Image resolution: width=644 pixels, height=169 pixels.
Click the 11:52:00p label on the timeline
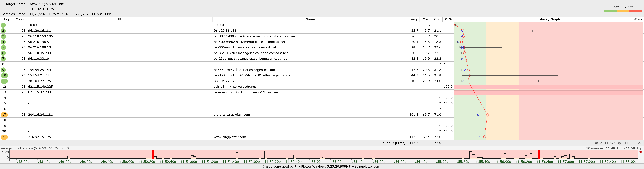coord(252,162)
